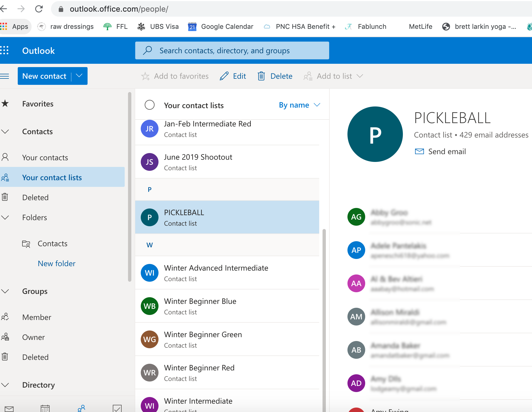This screenshot has height=412, width=532.
Task: Expand the New contact dropdown arrow
Action: pyautogui.click(x=79, y=76)
